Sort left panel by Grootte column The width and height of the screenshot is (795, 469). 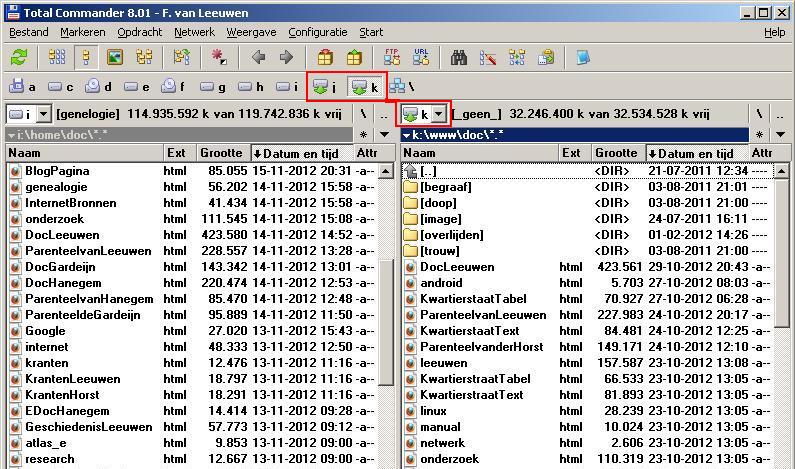(x=222, y=153)
